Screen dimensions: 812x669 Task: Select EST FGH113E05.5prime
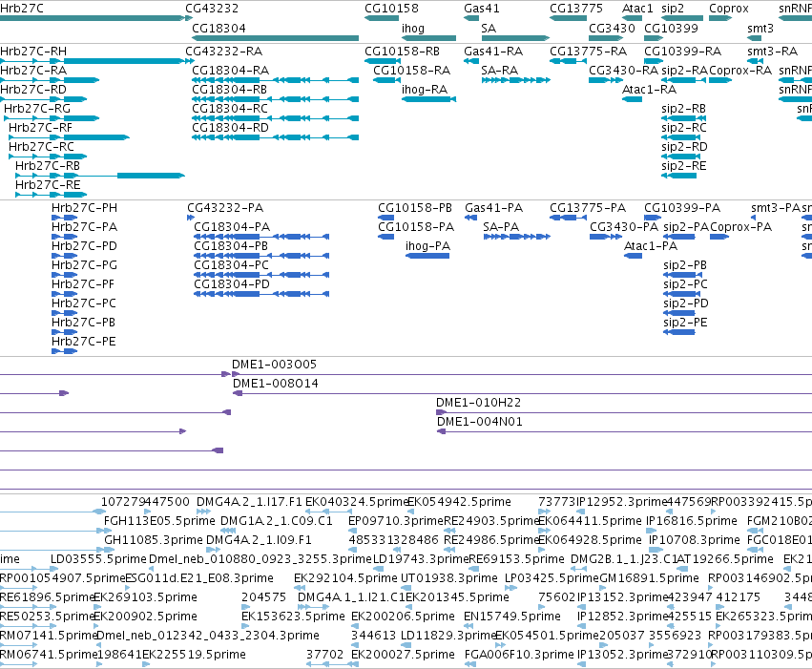tap(159, 521)
